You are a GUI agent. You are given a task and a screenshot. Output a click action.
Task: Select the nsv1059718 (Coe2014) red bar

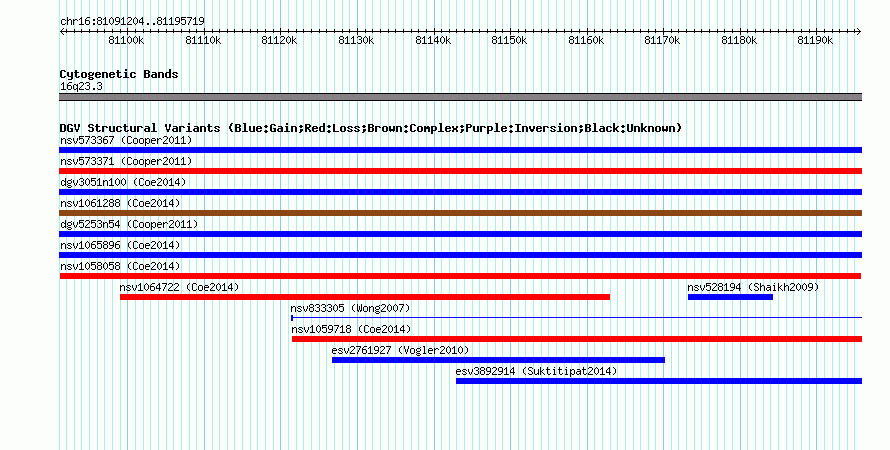[x=577, y=339]
